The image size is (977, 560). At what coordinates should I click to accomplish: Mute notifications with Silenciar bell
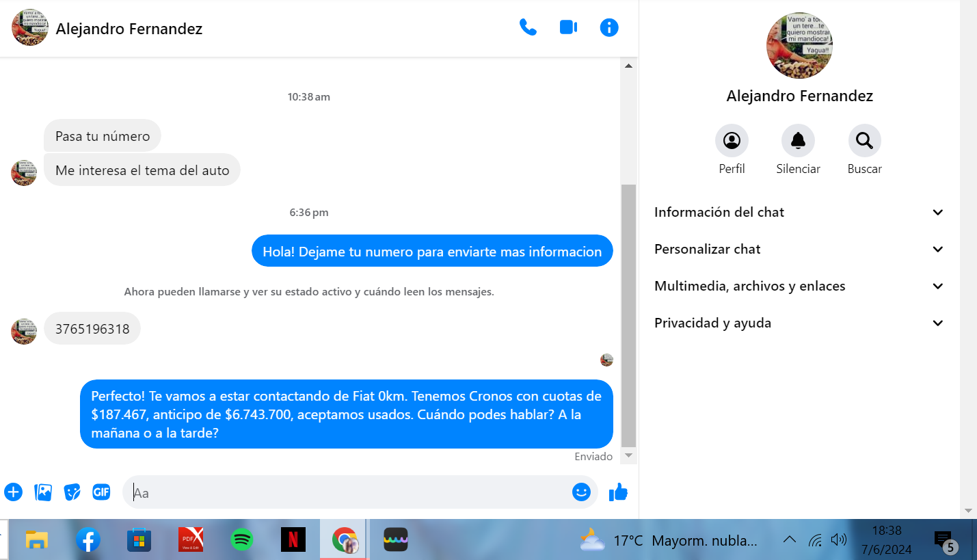tap(798, 141)
